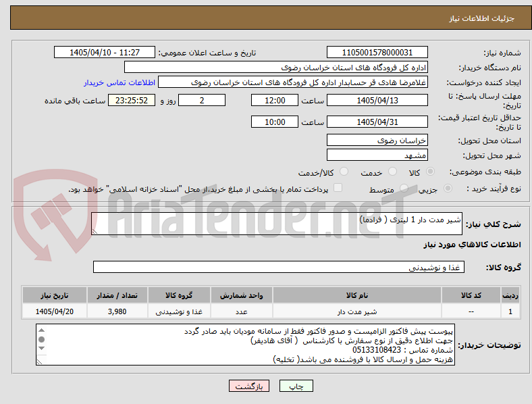Click the واحد شمارش column header
The width and height of the screenshot is (532, 404).
(x=242, y=295)
